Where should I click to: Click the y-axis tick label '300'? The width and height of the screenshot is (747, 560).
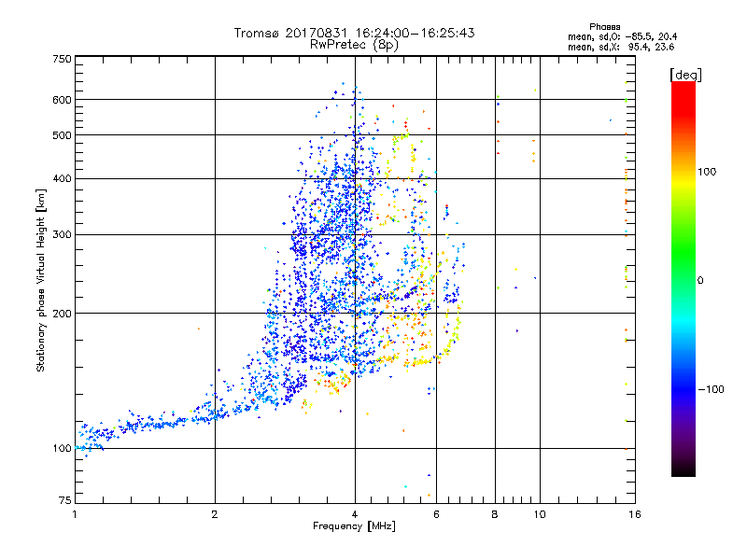click(x=63, y=235)
